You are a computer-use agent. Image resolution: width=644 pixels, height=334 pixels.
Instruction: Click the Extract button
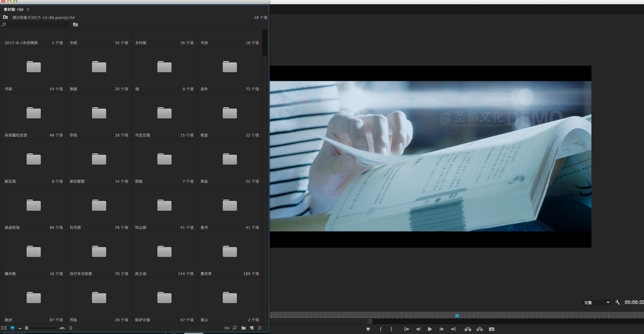pos(480,329)
